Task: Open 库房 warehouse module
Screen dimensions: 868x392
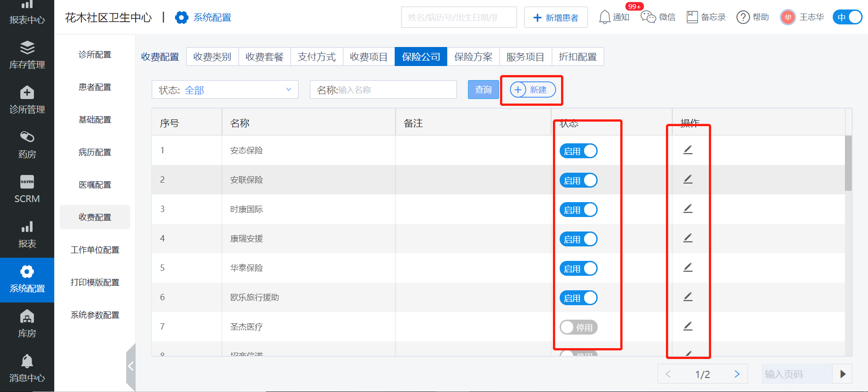Action: coord(27,324)
